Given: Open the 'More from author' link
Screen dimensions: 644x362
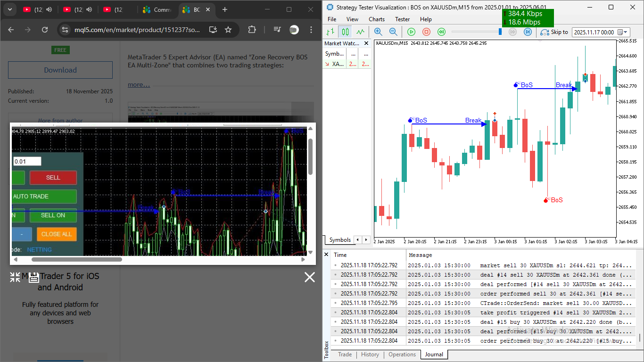Looking at the screenshot, I should point(60,121).
